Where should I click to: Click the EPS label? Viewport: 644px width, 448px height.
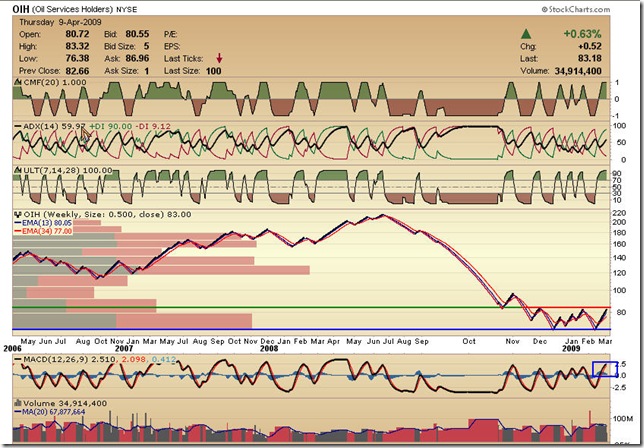[172, 46]
